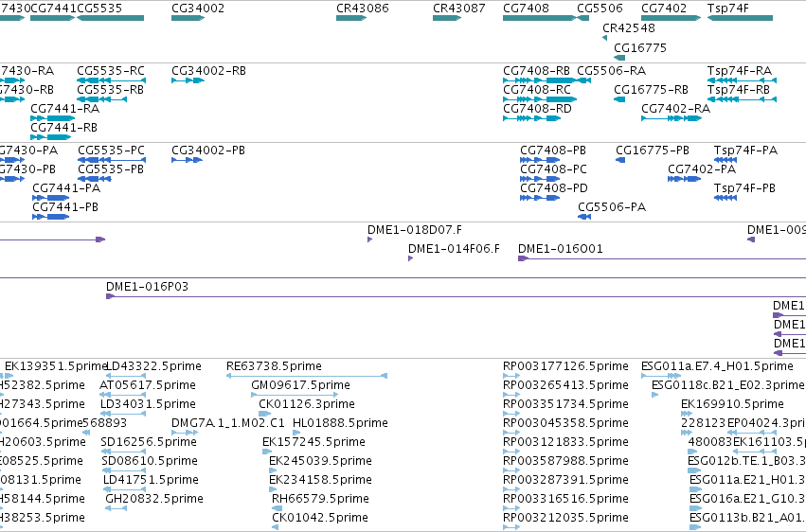Select the CG7402-RA transcript
This screenshot has width=806, height=532.
[672, 118]
